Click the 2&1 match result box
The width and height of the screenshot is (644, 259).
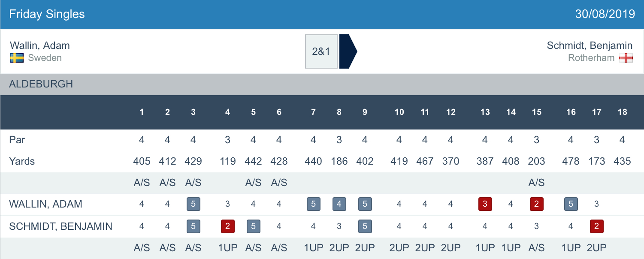(x=321, y=51)
